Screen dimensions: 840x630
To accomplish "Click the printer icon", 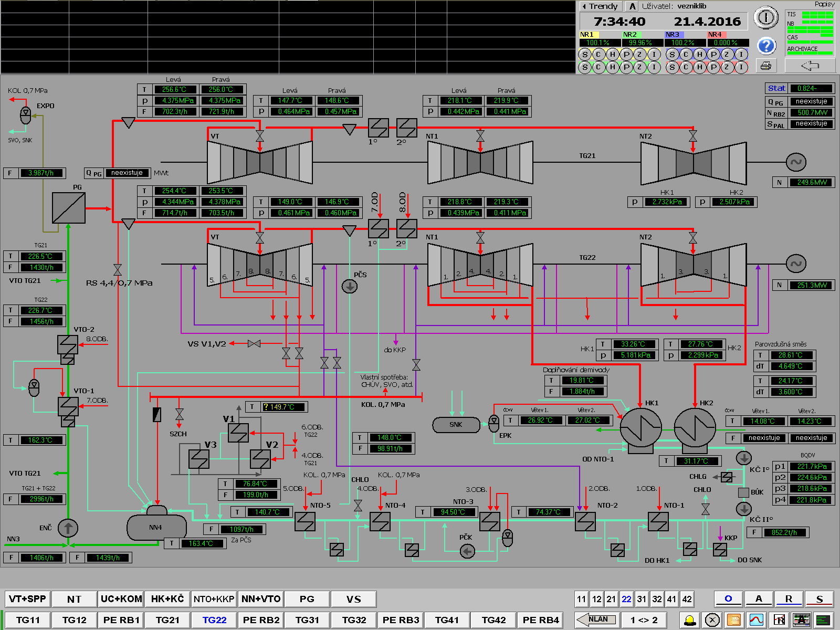I will click(766, 66).
